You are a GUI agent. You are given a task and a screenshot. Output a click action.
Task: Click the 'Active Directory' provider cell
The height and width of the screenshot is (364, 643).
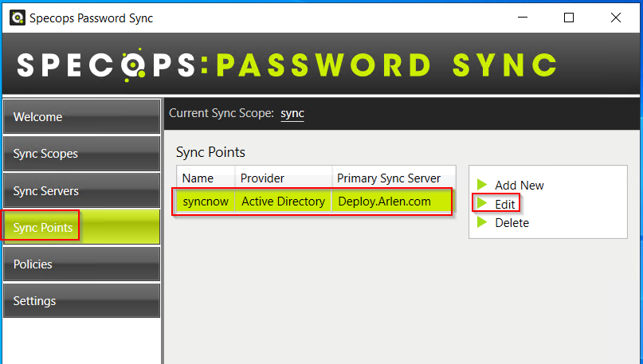[x=283, y=202]
